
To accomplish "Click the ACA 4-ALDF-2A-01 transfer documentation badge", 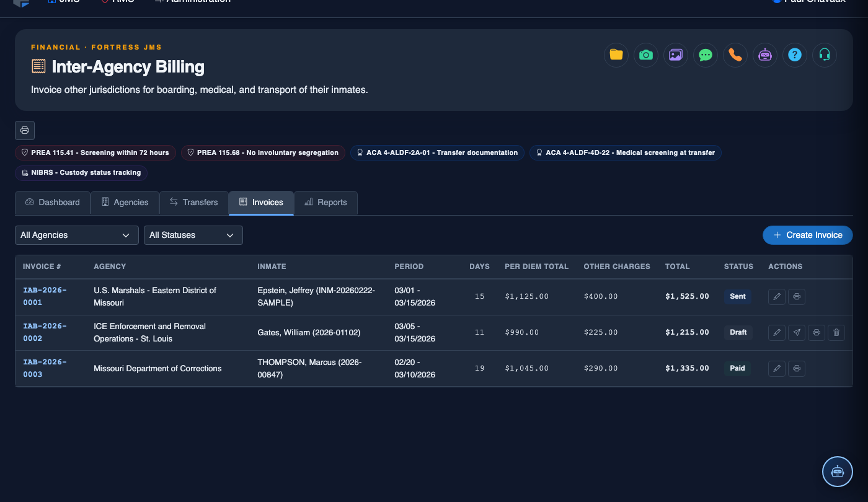I will tap(437, 152).
